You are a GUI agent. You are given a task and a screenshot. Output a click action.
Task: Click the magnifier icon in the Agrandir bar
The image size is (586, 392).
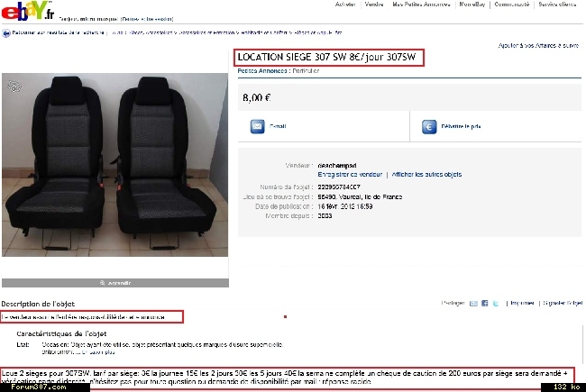[103, 283]
